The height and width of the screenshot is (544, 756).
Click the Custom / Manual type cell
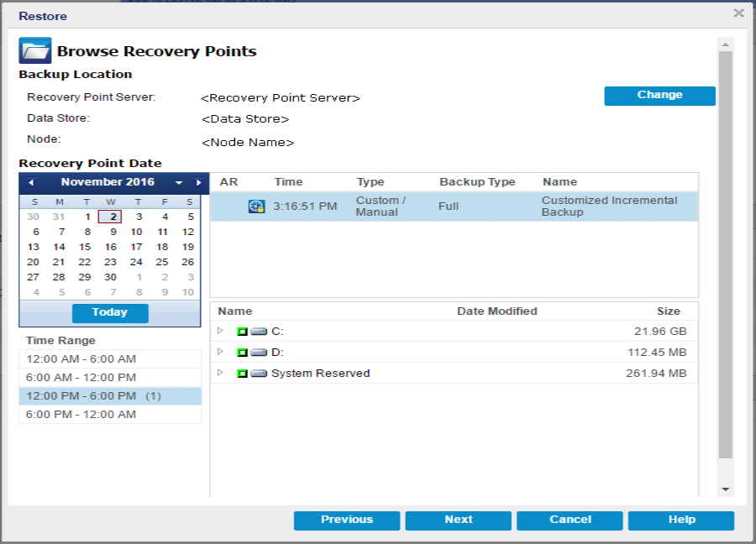click(381, 207)
